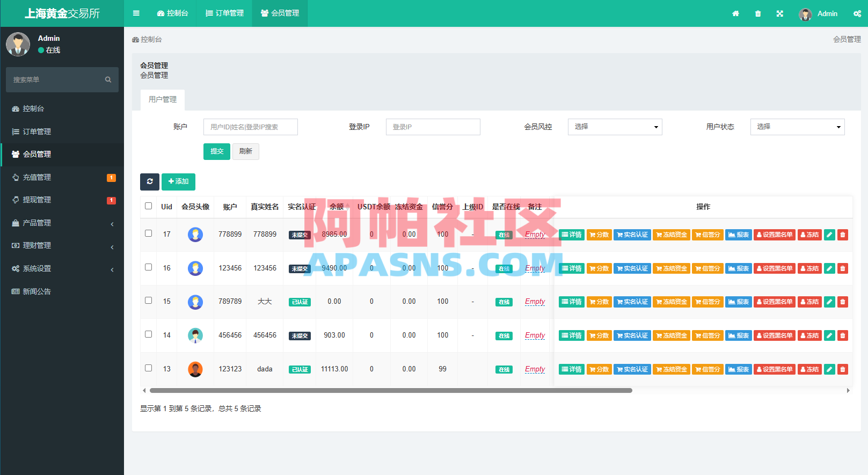The image size is (868, 475).
Task: Select the 用户管理 tab
Action: click(x=163, y=100)
